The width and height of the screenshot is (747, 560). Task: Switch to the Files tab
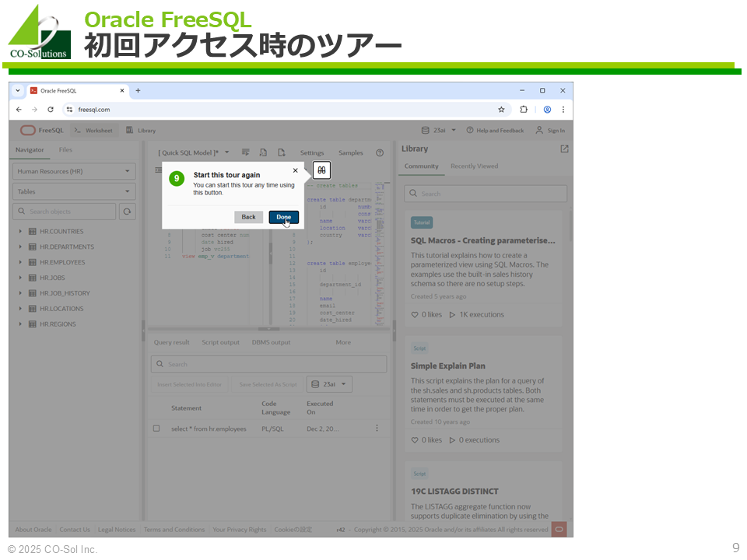pos(65,149)
